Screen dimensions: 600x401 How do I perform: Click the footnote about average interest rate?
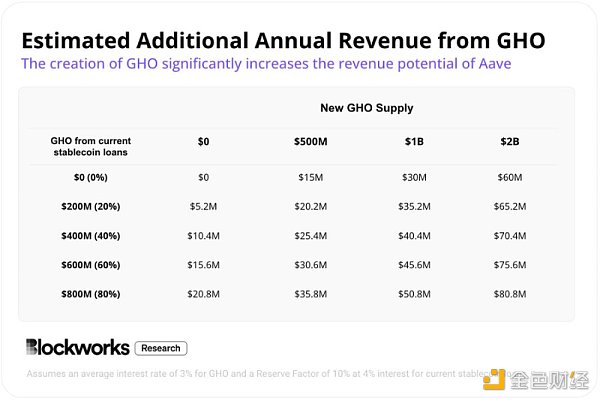tap(250, 377)
